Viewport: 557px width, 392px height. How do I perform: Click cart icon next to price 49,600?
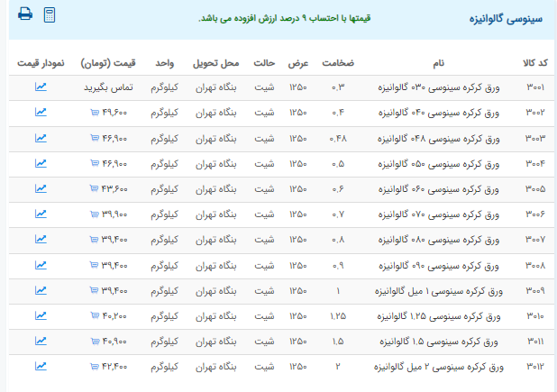[x=95, y=113]
